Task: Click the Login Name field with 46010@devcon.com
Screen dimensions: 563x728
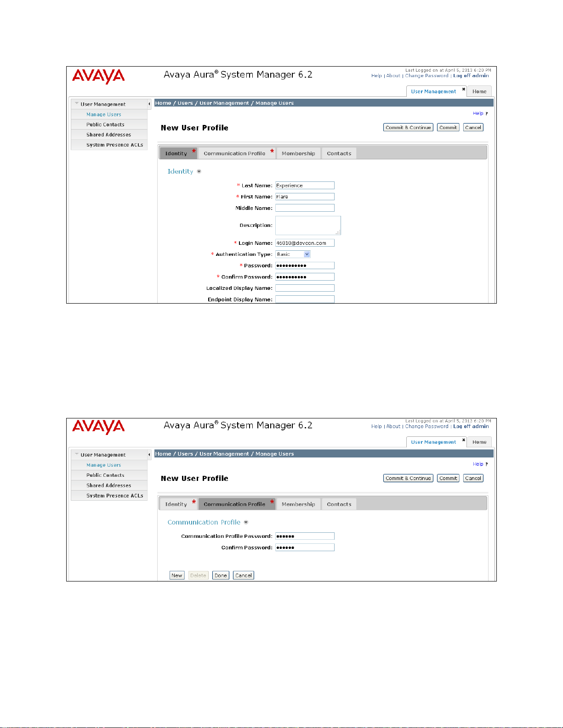Action: click(x=305, y=243)
